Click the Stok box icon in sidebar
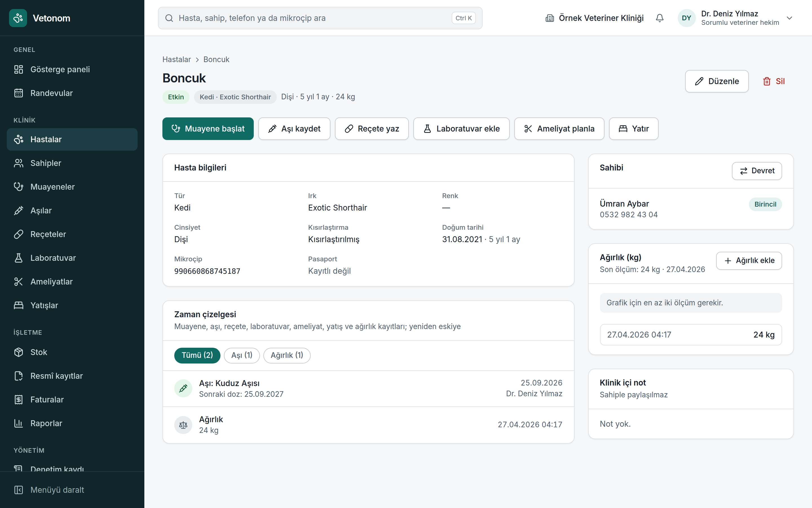This screenshot has height=508, width=812. pyautogui.click(x=18, y=352)
